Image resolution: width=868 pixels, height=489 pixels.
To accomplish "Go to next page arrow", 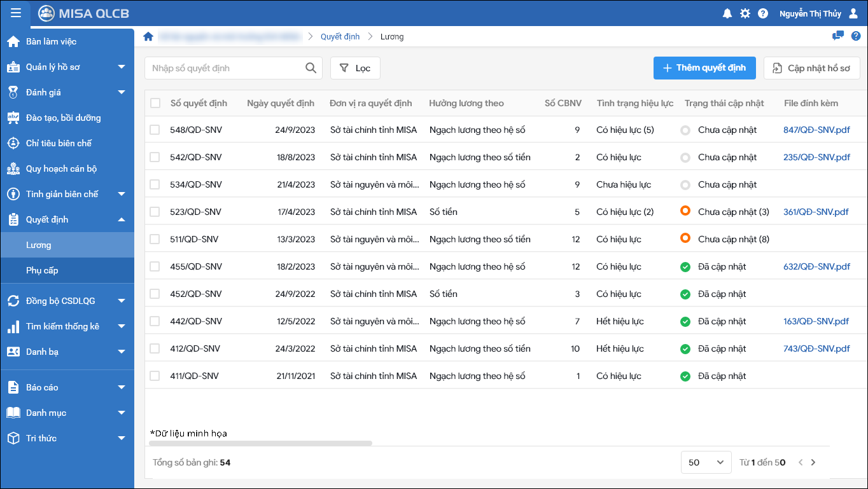I will [x=813, y=462].
